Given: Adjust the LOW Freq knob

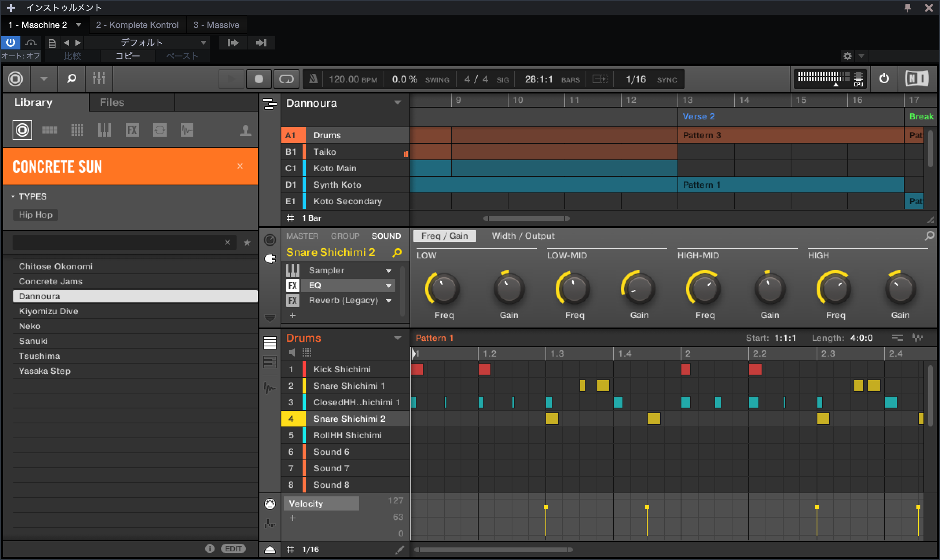Looking at the screenshot, I should 444,289.
